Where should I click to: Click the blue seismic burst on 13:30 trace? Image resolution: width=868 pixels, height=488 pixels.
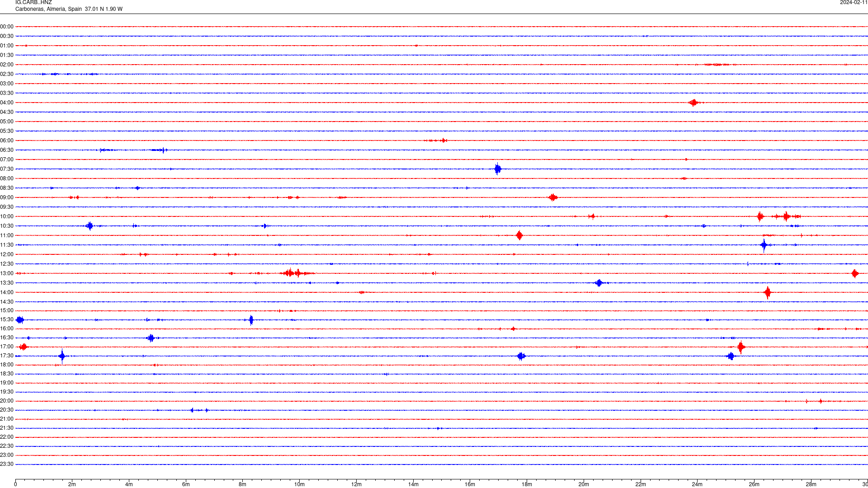click(x=599, y=283)
